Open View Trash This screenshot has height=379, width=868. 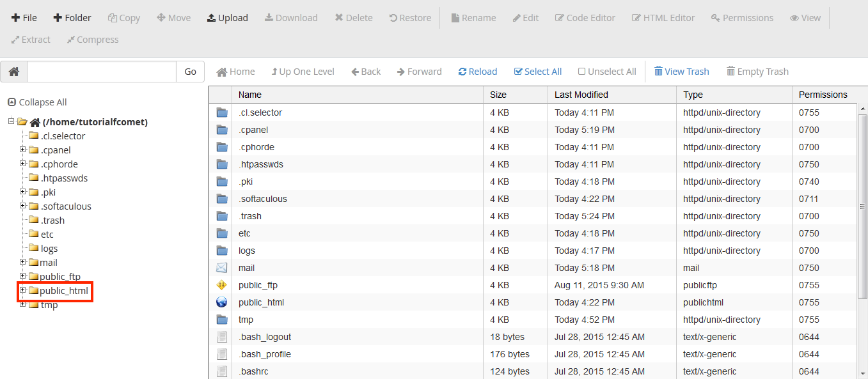(681, 72)
